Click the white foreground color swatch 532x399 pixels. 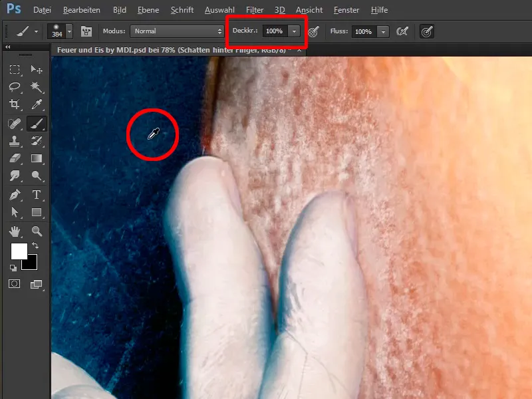pos(18,251)
